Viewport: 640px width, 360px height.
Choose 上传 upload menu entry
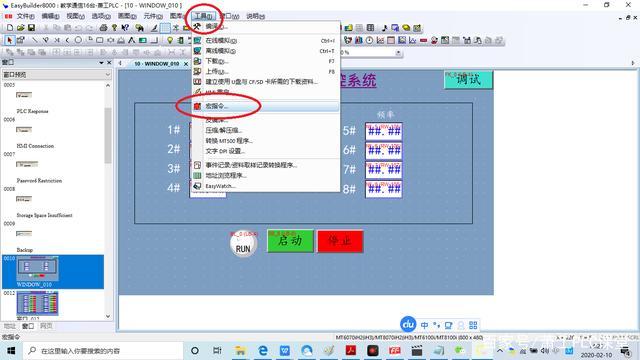click(265, 71)
